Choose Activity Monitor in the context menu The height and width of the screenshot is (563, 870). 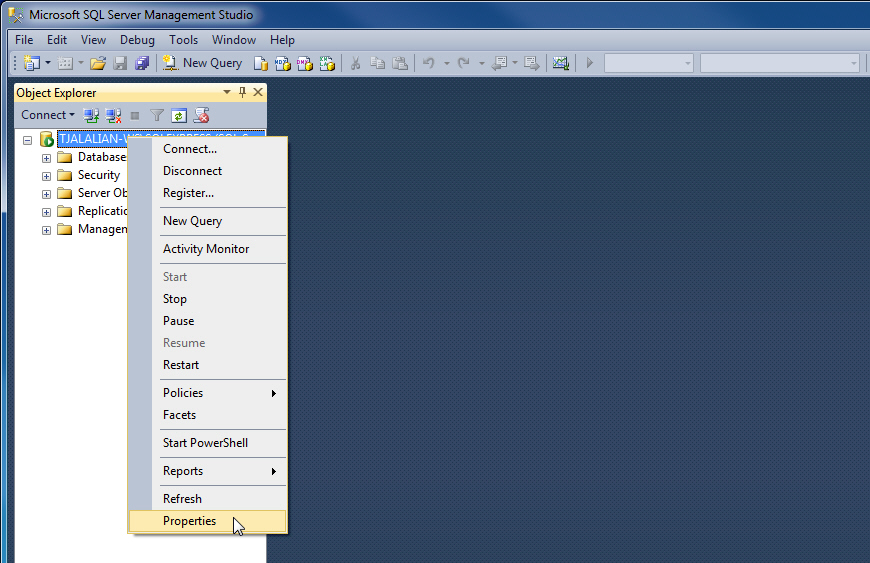click(206, 249)
